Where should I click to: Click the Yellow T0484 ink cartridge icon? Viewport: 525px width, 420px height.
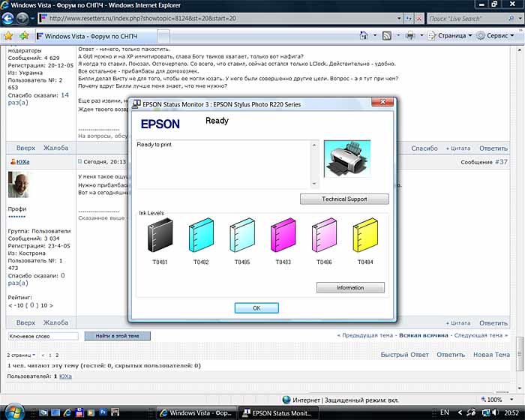(366, 235)
